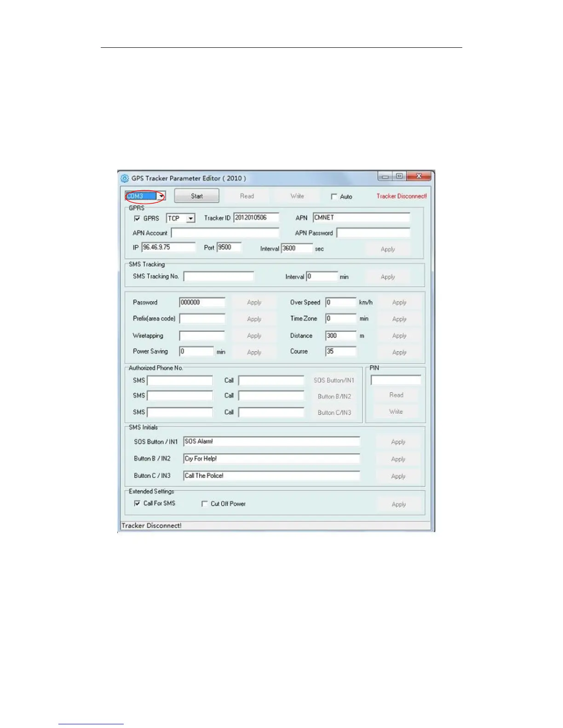This screenshot has width=563, height=728.
Task: Expand the TCP protocol dropdown
Action: (x=191, y=218)
